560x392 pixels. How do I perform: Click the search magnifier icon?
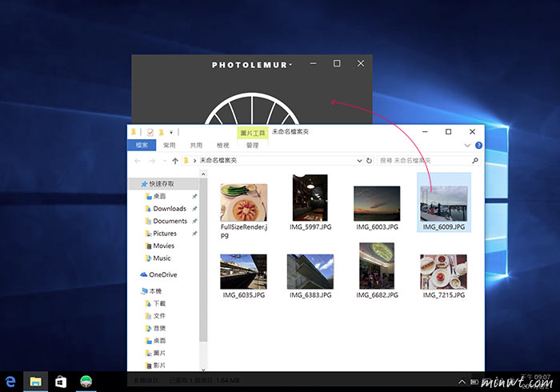pyautogui.click(x=475, y=161)
